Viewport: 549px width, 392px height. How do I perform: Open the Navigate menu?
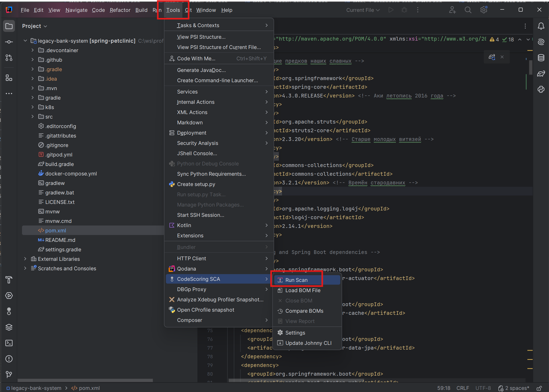pos(76,10)
